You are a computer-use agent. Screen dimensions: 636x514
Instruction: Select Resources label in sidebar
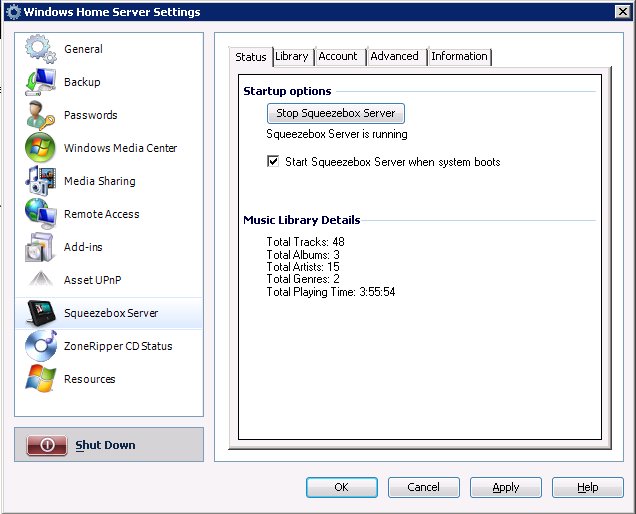click(x=90, y=379)
